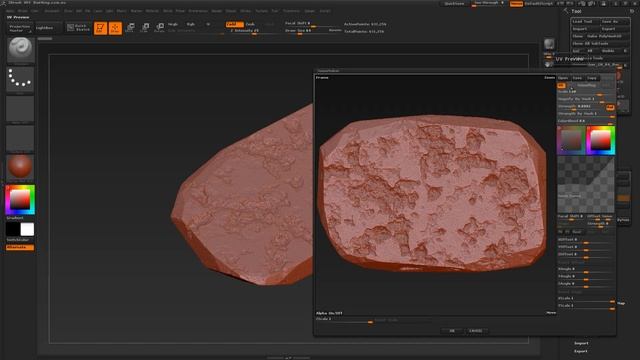Toggle the orange On button in dialog panel
640x360 pixels.
click(x=561, y=85)
